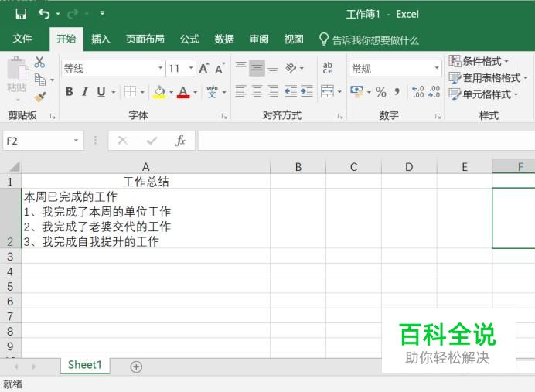The width and height of the screenshot is (535, 392).
Task: Open the fill color picker arrow
Action: click(172, 92)
